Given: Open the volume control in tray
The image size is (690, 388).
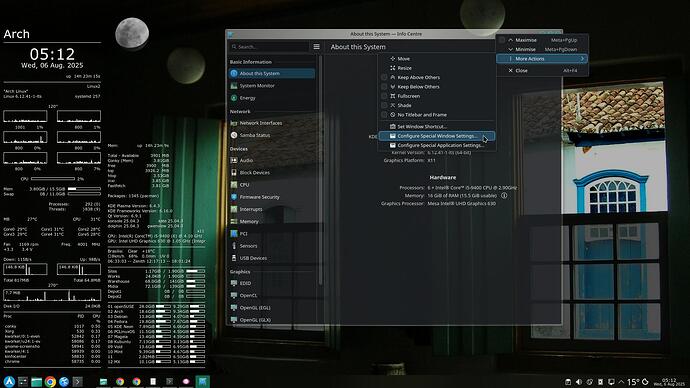Looking at the screenshot, I should pos(579,382).
